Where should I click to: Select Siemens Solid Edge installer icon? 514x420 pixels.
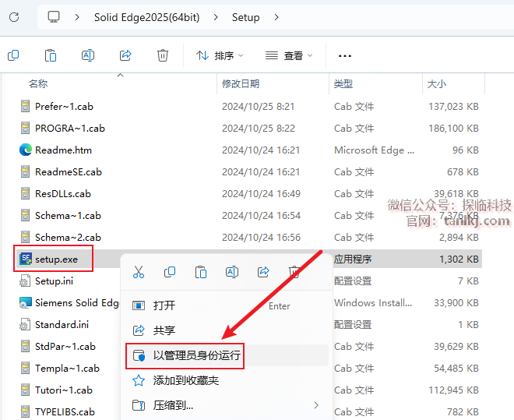[25, 302]
